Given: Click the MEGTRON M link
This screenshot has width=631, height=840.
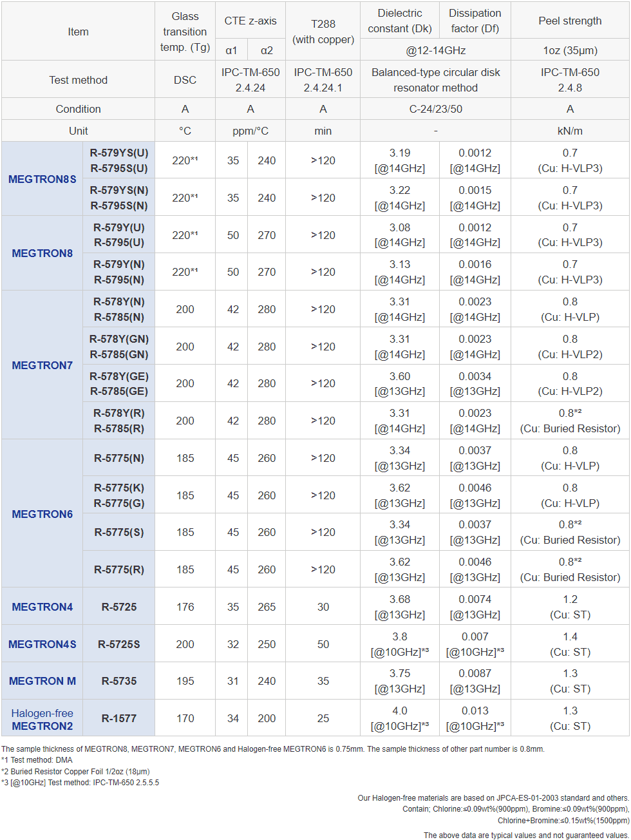Looking at the screenshot, I should 42,681.
